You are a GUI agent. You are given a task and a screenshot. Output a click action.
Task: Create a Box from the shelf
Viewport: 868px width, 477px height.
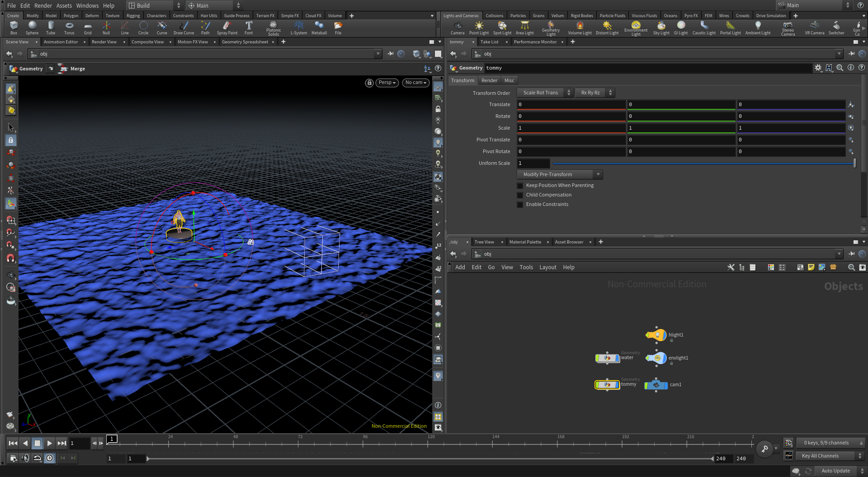[x=14, y=28]
